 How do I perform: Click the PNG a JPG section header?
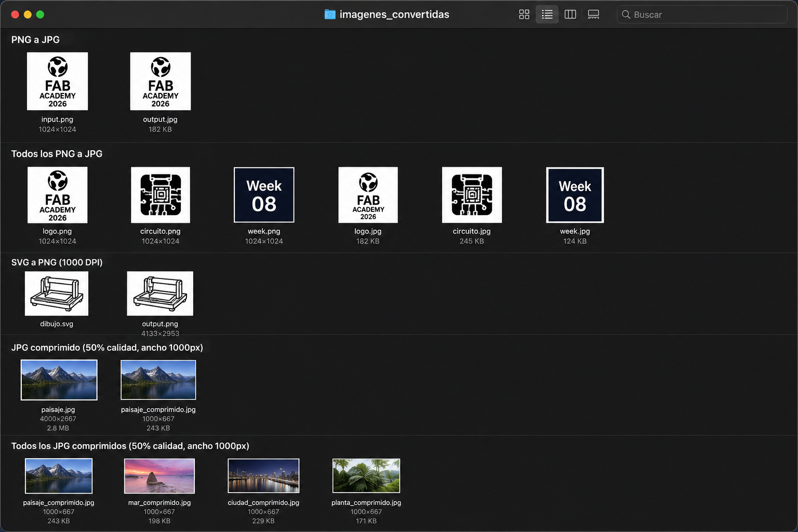tap(35, 39)
